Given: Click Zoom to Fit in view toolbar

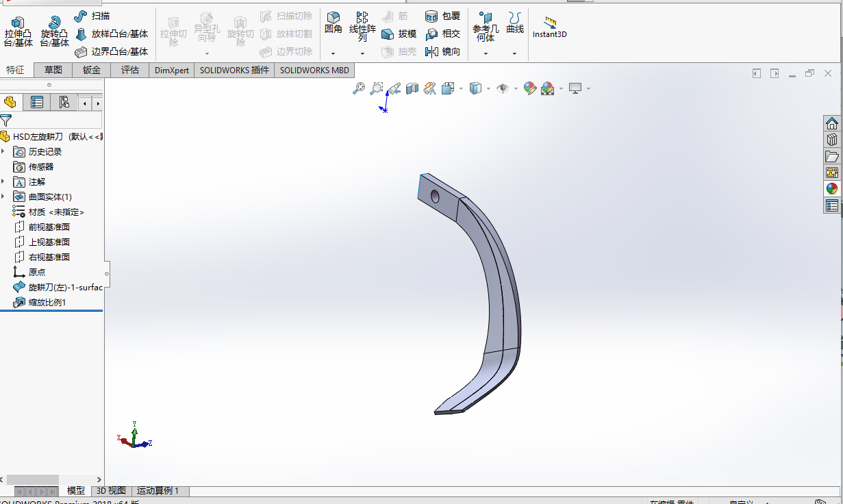Looking at the screenshot, I should pyautogui.click(x=358, y=88).
